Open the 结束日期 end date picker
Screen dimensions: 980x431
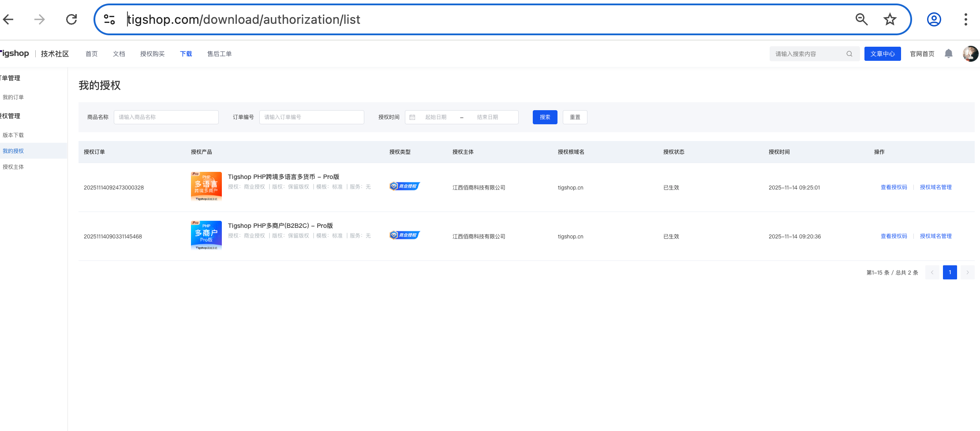click(487, 117)
